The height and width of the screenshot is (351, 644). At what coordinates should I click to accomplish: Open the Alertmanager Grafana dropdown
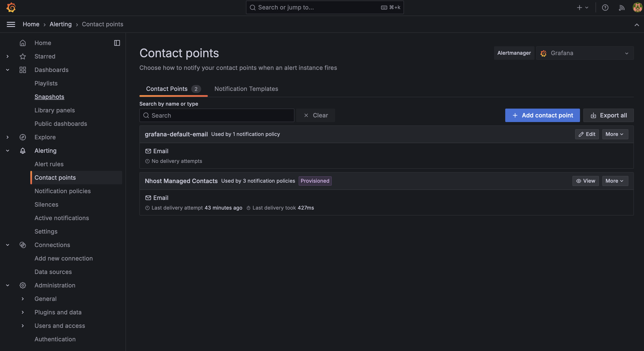tap(585, 53)
